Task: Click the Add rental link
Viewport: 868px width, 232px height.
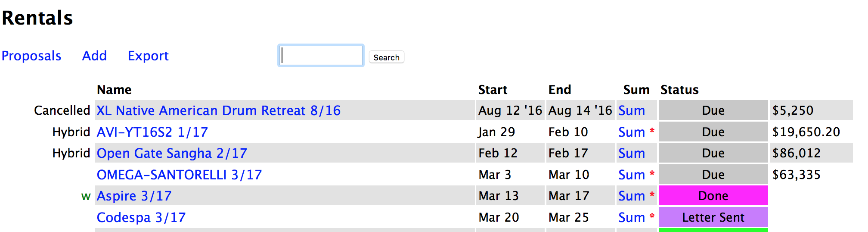Action: pyautogui.click(x=94, y=56)
